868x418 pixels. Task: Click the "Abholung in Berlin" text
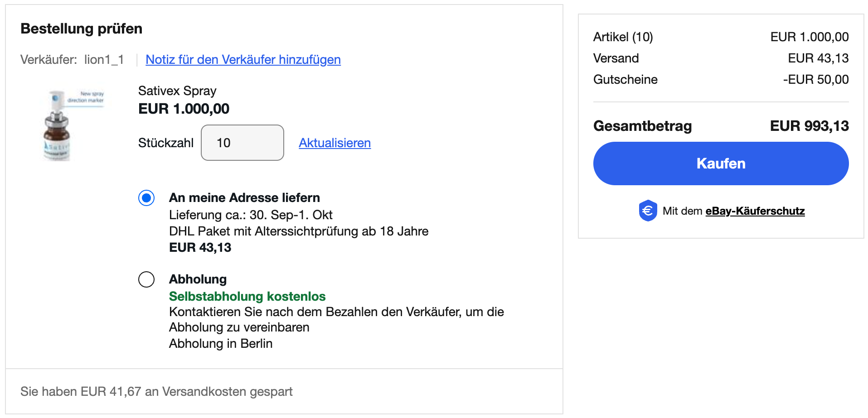point(221,344)
